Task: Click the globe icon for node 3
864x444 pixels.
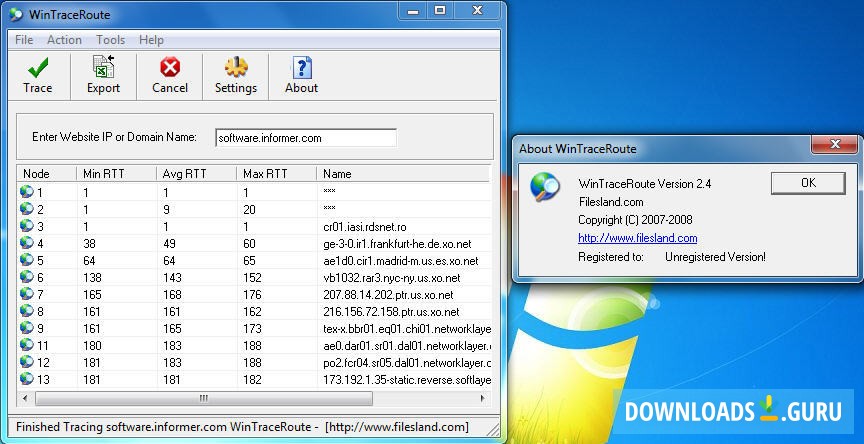Action: click(x=26, y=226)
